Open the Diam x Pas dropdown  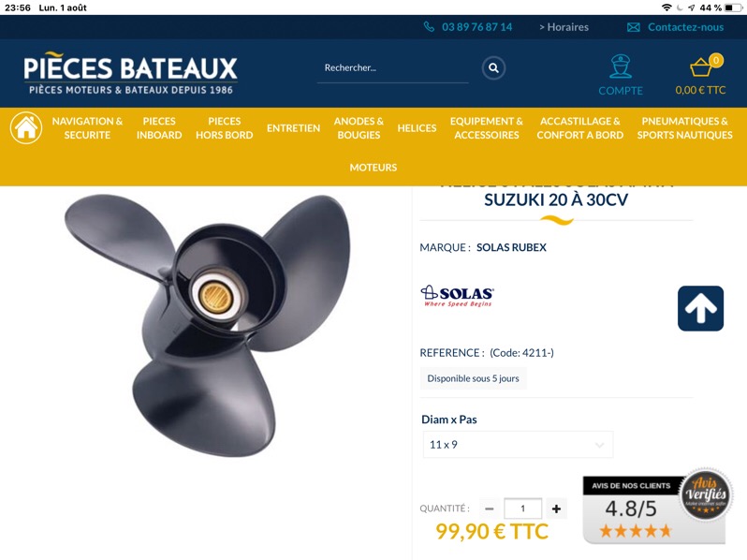[x=518, y=445]
